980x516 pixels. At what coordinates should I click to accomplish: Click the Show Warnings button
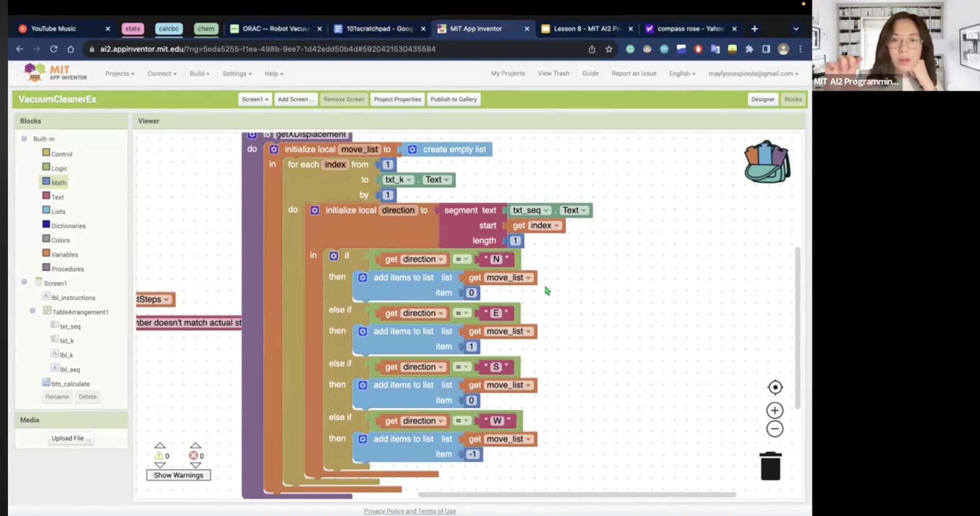click(178, 475)
